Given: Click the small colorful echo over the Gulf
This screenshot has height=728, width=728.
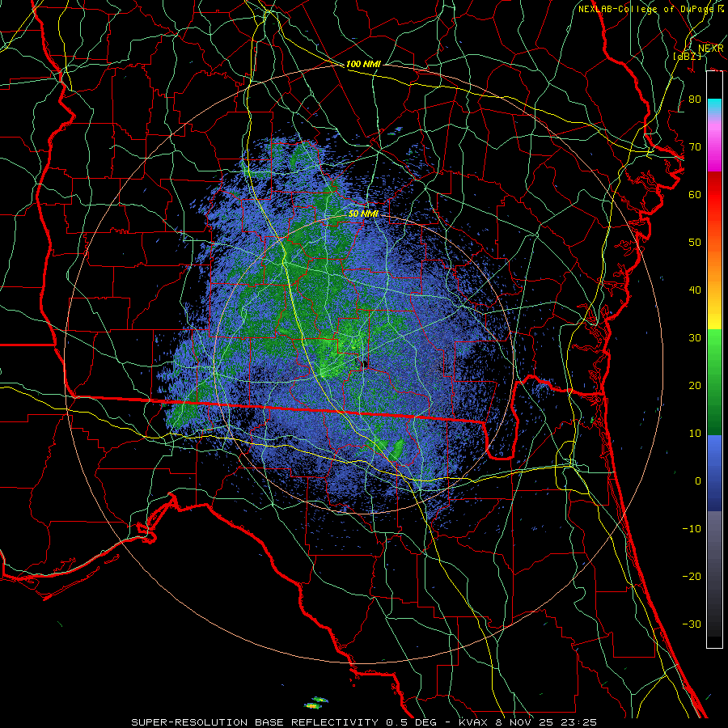Looking at the screenshot, I should point(315,702).
